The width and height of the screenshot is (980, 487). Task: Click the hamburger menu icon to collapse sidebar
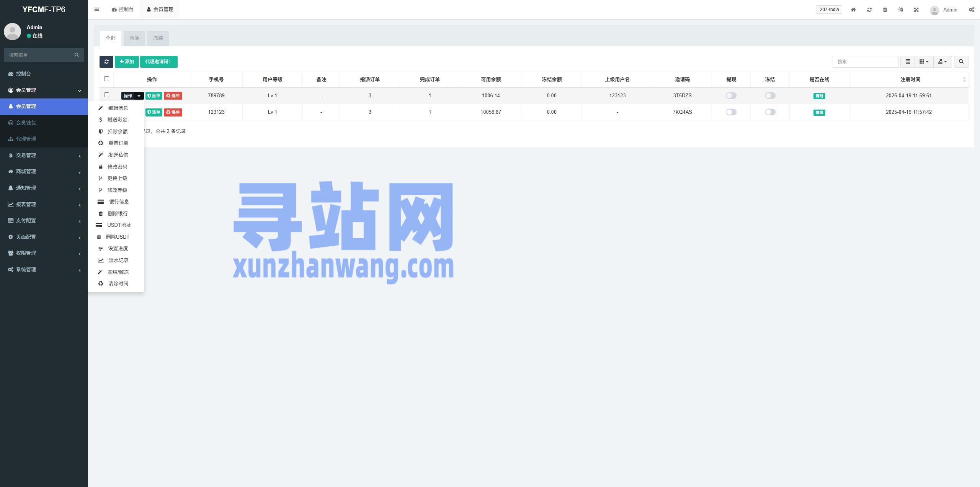click(x=97, y=10)
